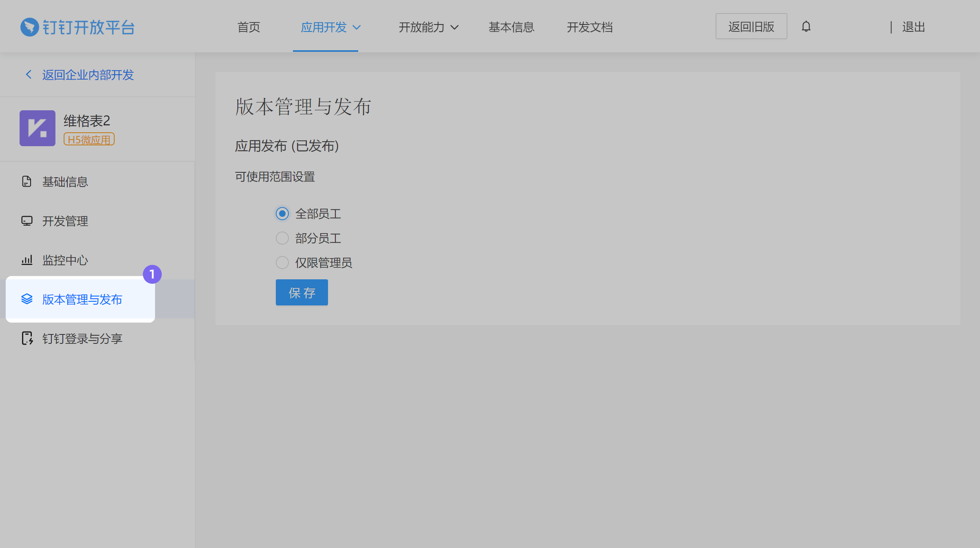
Task: Expand the 开放能力 dropdown chevron
Action: [x=455, y=27]
